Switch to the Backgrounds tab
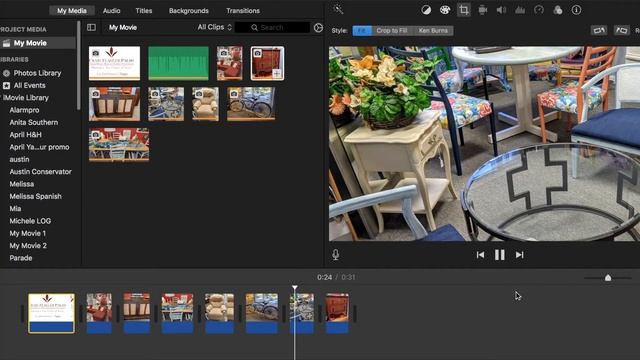640x360 pixels. click(189, 11)
